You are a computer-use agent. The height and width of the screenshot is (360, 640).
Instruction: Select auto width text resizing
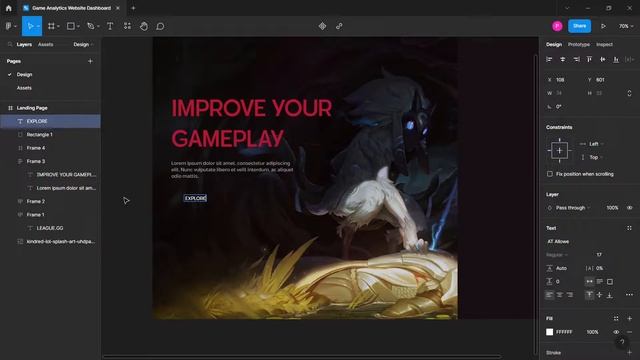click(x=589, y=282)
